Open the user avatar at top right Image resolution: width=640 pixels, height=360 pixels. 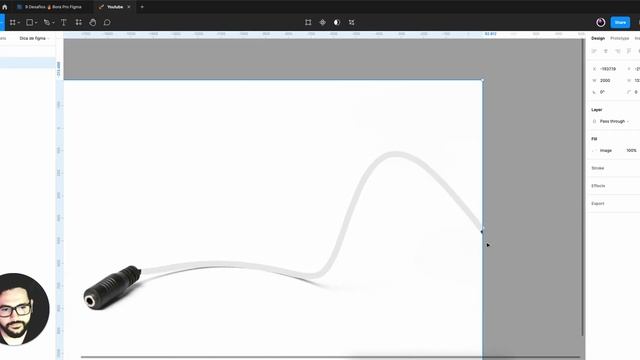click(600, 22)
